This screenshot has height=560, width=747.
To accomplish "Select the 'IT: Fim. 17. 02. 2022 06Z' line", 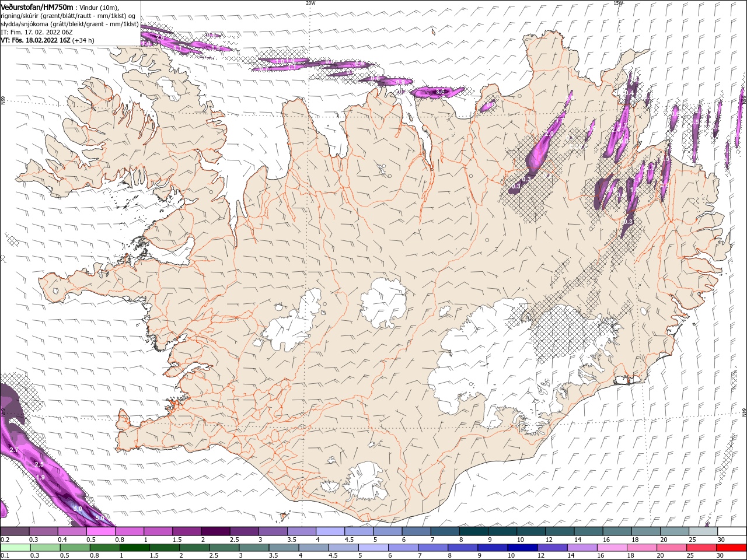I will point(36,32).
